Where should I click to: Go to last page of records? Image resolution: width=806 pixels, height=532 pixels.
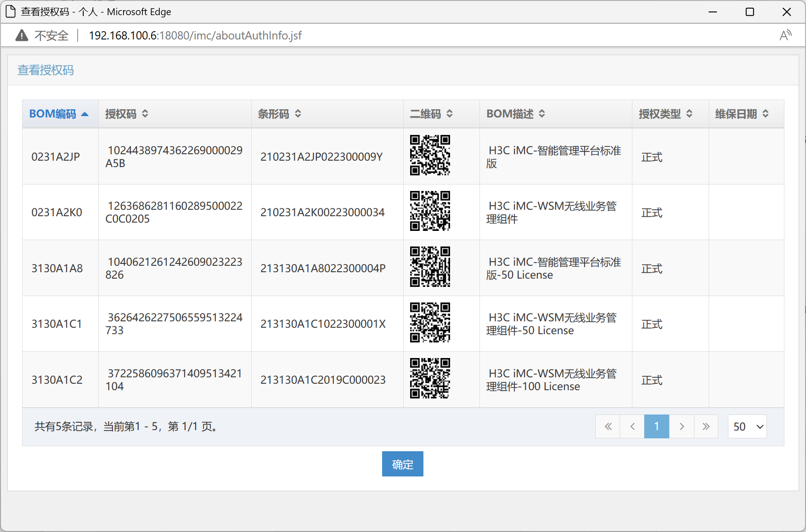(706, 426)
